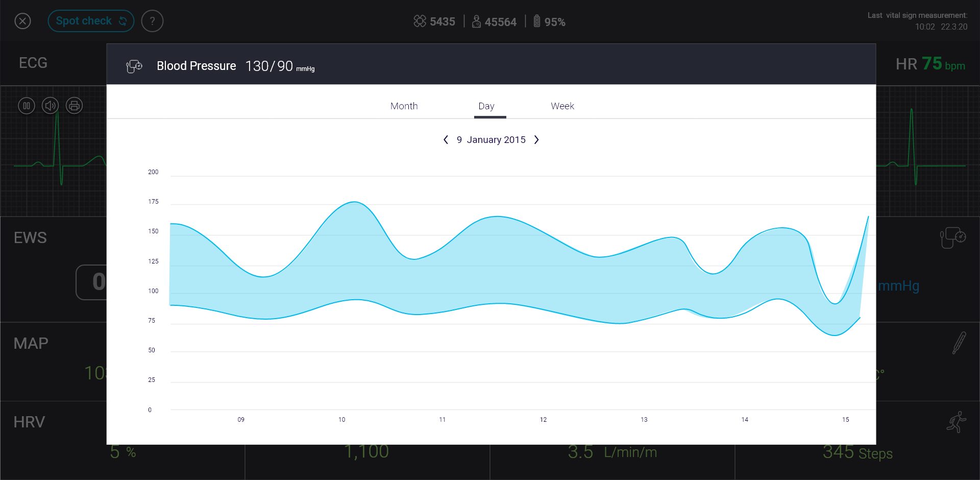Screen dimensions: 980x480
Task: Open help via the question mark icon
Action: pyautogui.click(x=152, y=21)
